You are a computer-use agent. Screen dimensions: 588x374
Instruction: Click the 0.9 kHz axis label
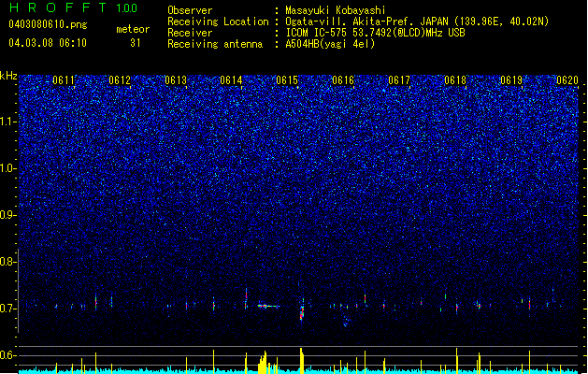pyautogui.click(x=8, y=215)
